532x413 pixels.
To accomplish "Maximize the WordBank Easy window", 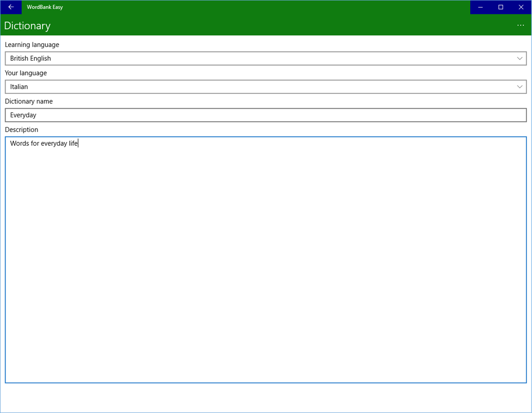I will pyautogui.click(x=500, y=7).
